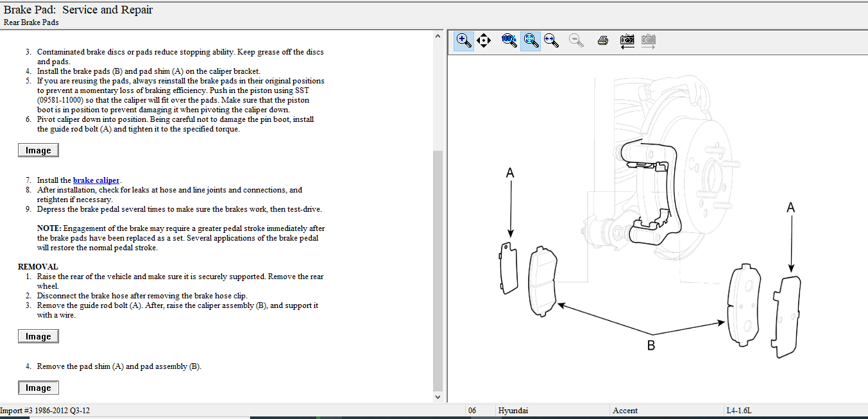This screenshot has width=868, height=419.
Task: Click Image button below step 6
Action: pyautogui.click(x=38, y=150)
